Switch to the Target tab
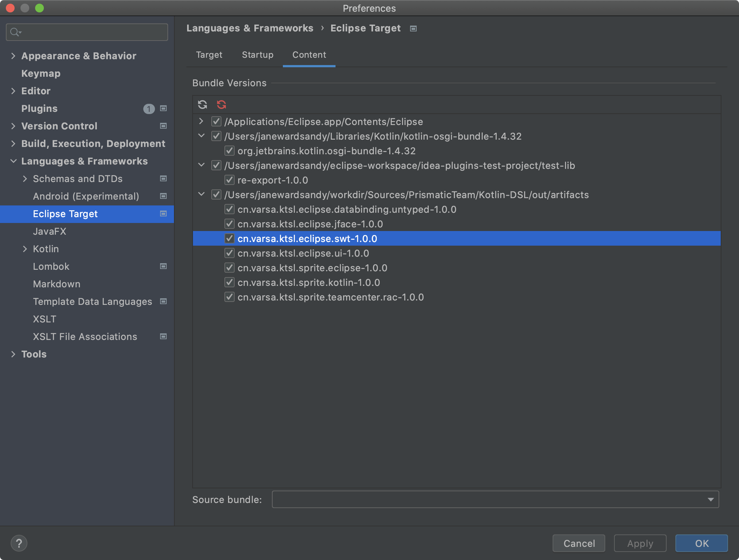The width and height of the screenshot is (739, 560). click(209, 55)
